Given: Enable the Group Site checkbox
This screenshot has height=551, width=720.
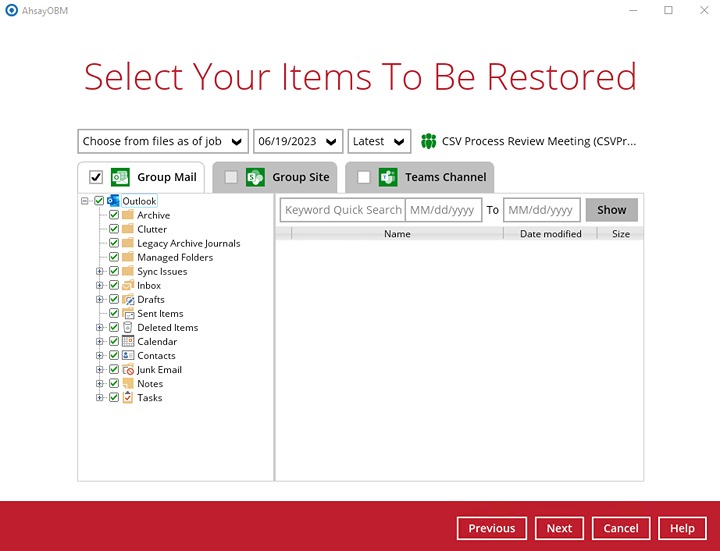Looking at the screenshot, I should 231,178.
